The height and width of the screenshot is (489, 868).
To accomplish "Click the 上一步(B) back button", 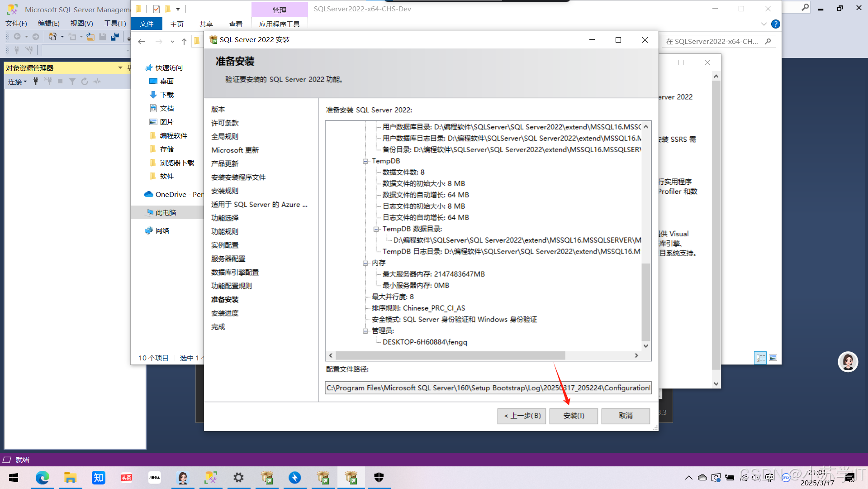I will (522, 416).
